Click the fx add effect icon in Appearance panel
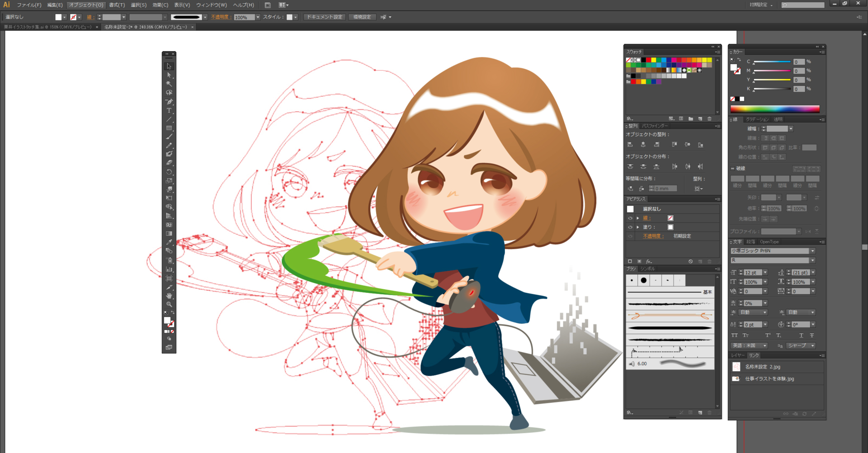Viewport: 868px width, 453px height. pyautogui.click(x=649, y=261)
